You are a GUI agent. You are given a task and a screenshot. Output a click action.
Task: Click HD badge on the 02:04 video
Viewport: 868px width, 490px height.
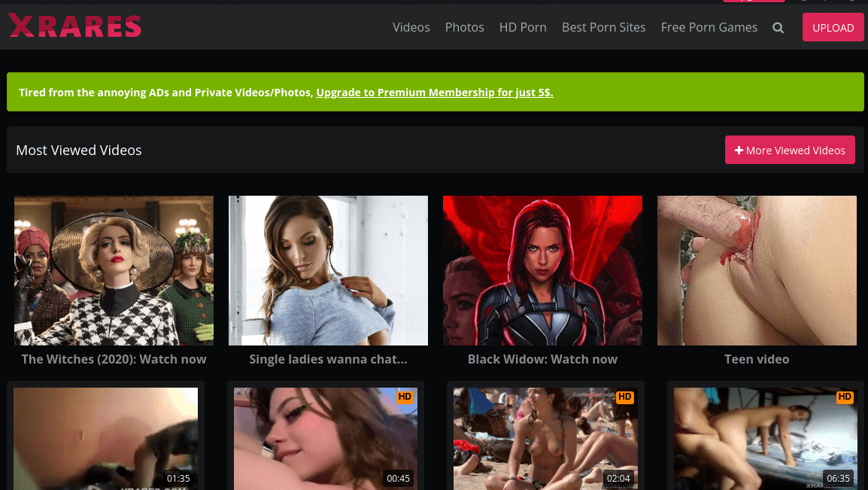pos(624,397)
